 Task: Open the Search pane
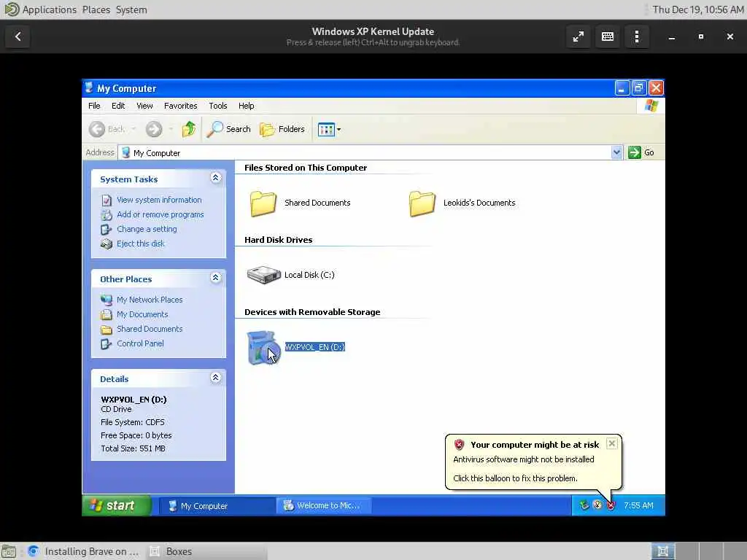[x=228, y=129]
